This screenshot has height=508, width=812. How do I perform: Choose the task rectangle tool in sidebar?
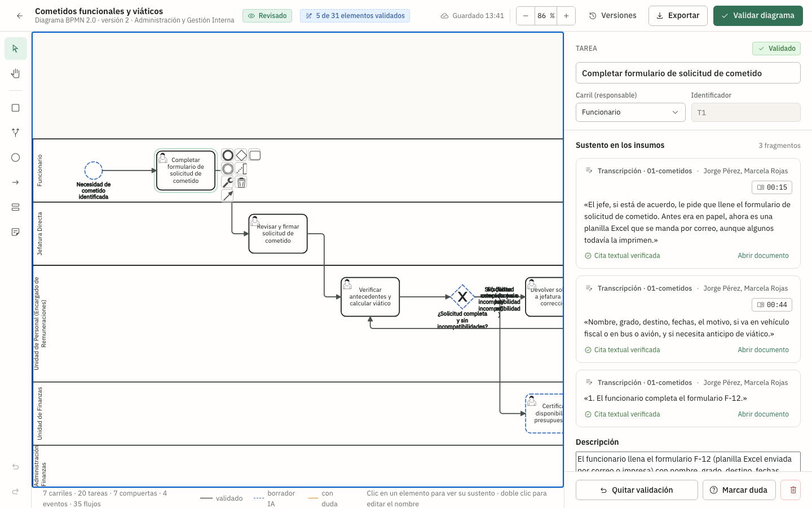[16, 108]
